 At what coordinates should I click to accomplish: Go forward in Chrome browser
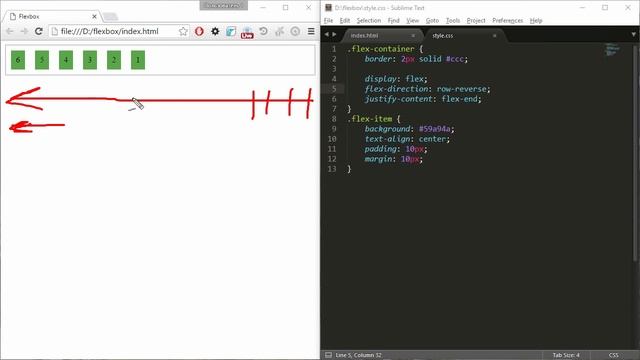coord(24,31)
